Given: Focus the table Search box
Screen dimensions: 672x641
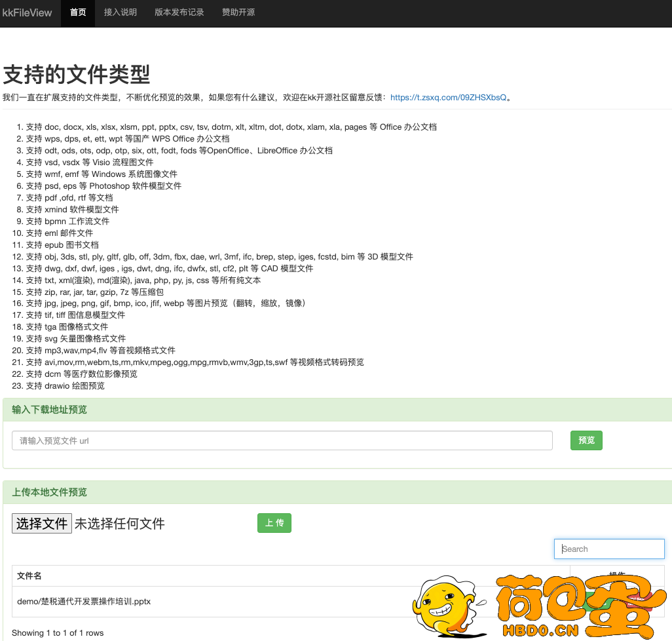Looking at the screenshot, I should click(609, 549).
